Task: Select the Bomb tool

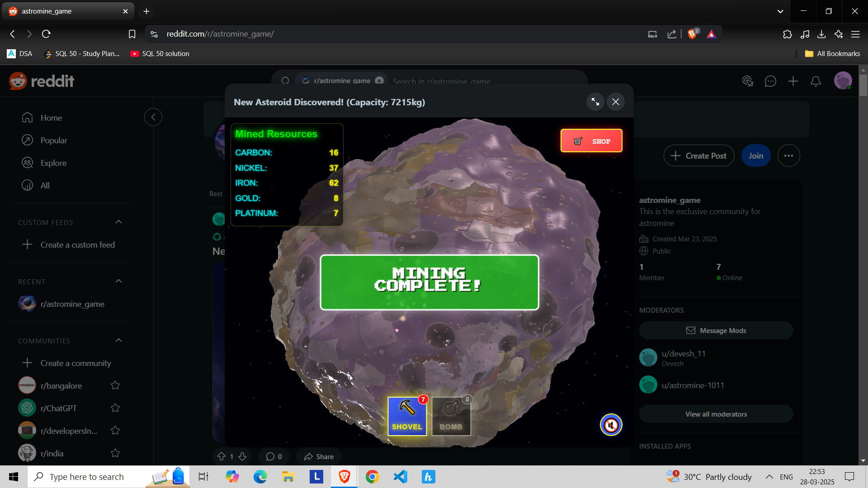Action: (x=451, y=416)
